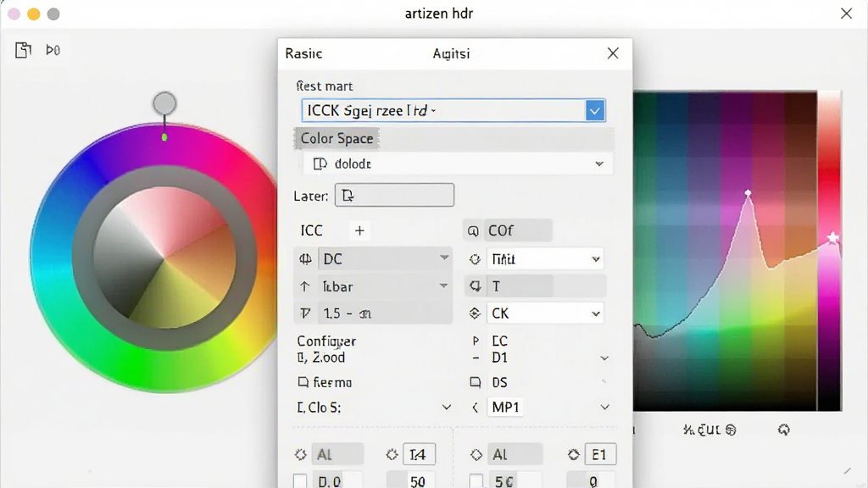Close the dialog with its X button

(613, 53)
